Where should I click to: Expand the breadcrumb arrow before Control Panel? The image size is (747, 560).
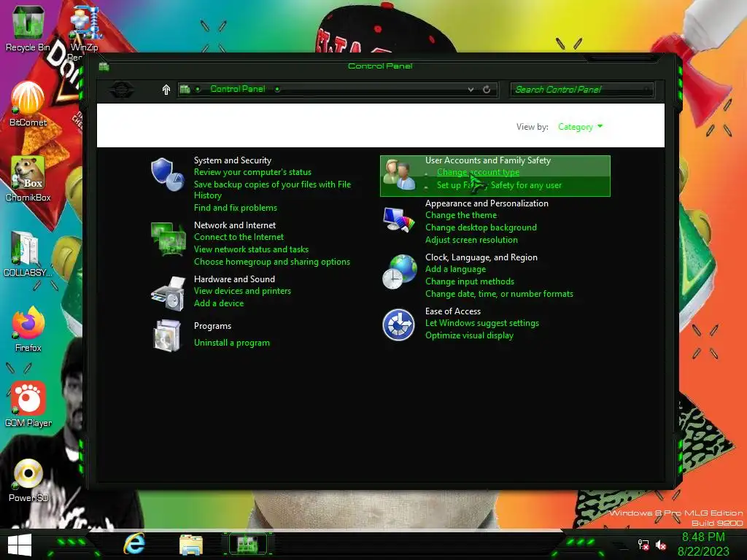pos(198,89)
